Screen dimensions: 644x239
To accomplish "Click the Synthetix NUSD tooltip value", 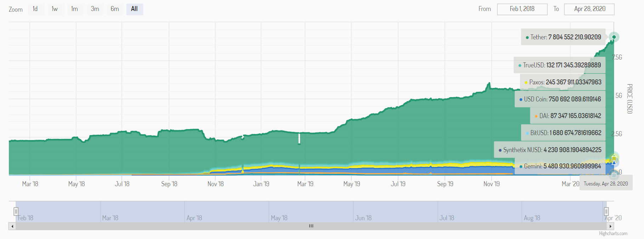I will coord(572,150).
